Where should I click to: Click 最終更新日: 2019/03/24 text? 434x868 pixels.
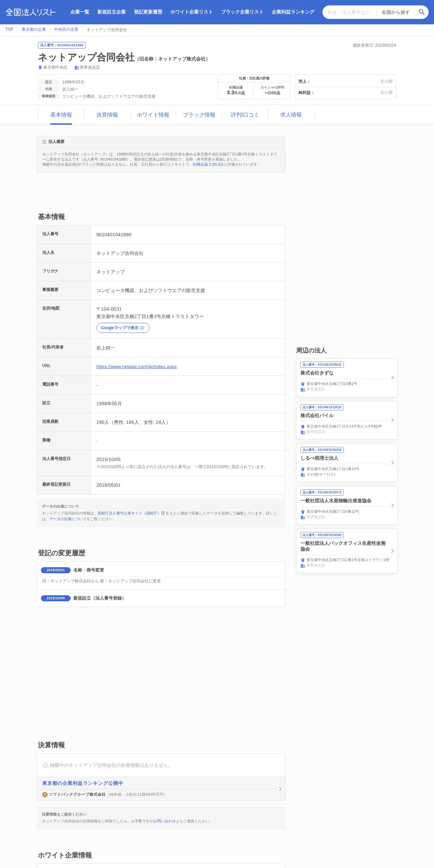coord(375,45)
